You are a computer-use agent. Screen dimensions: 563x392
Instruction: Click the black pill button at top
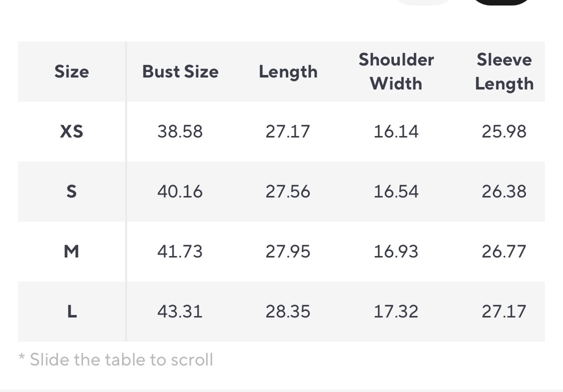501,1
